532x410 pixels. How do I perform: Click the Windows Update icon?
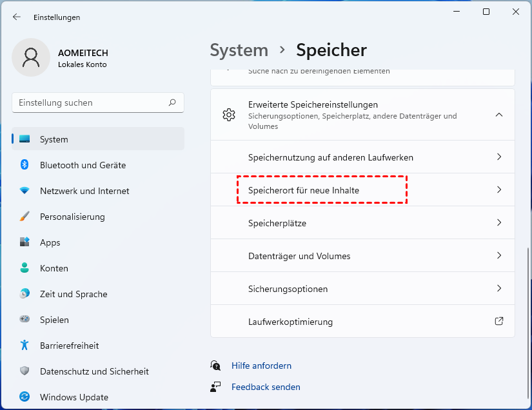coord(25,397)
